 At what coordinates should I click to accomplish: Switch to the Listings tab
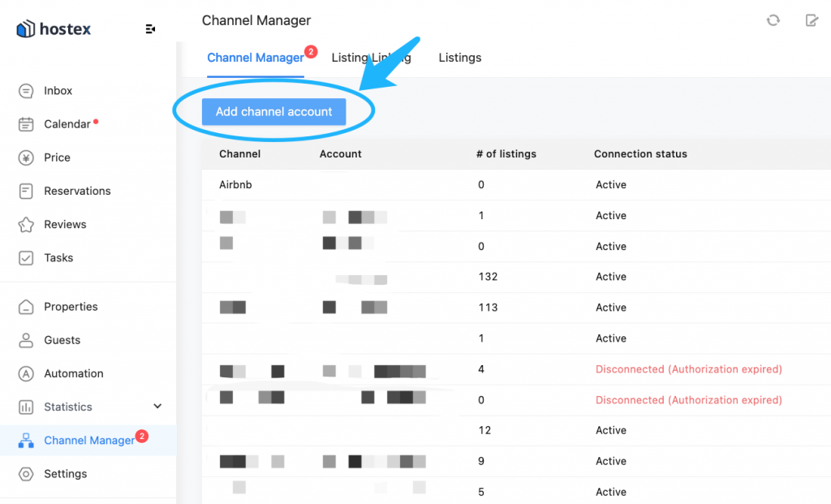pos(460,58)
